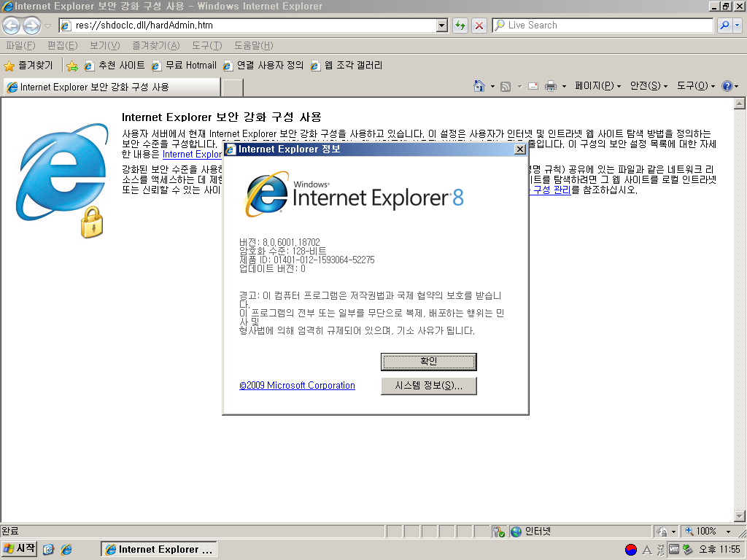Click the 확인 button in the dialog
The height and width of the screenshot is (560, 747).
tap(429, 362)
